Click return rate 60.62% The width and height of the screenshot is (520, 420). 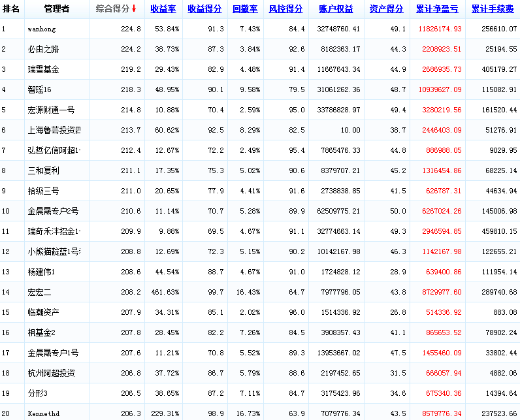click(x=167, y=130)
